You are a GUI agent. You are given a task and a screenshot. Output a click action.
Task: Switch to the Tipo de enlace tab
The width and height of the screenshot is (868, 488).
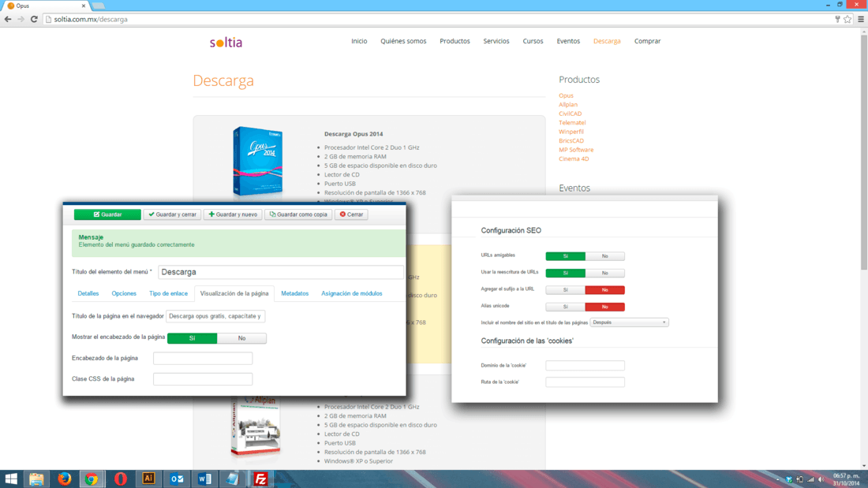click(x=168, y=294)
